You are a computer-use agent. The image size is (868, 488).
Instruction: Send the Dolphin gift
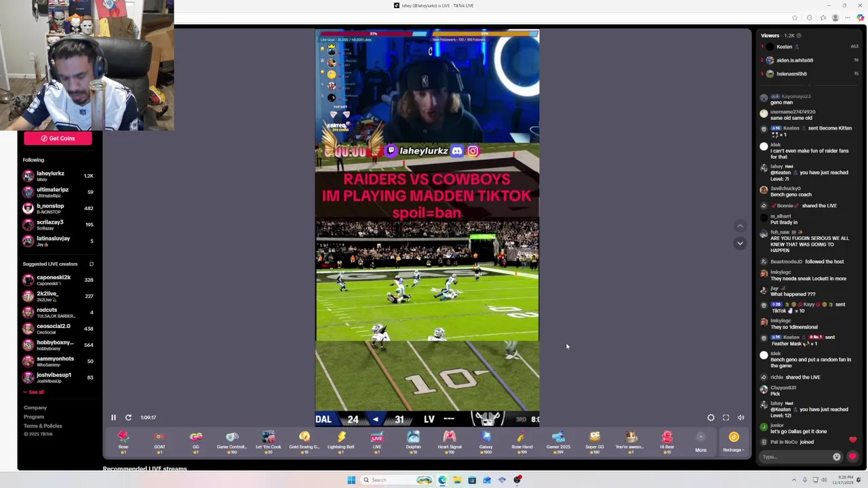[414, 441]
